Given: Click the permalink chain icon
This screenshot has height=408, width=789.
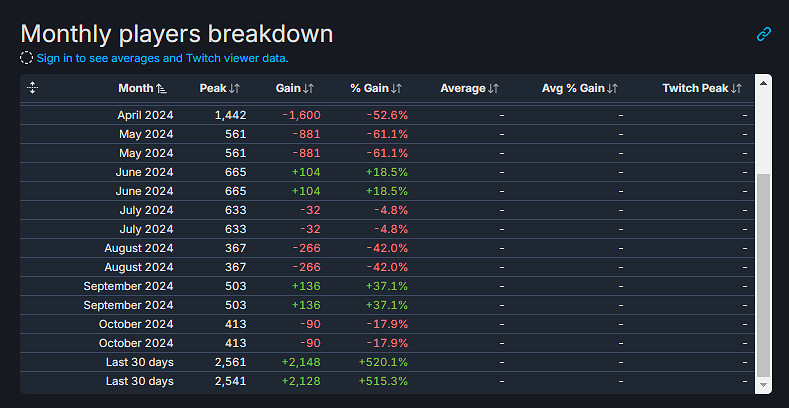Looking at the screenshot, I should [764, 34].
